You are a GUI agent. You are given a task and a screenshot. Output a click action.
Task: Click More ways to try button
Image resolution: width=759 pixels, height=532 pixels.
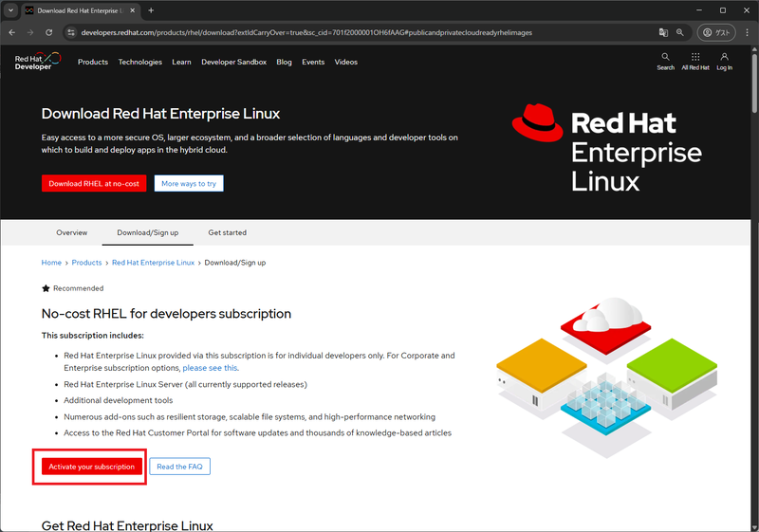click(189, 183)
